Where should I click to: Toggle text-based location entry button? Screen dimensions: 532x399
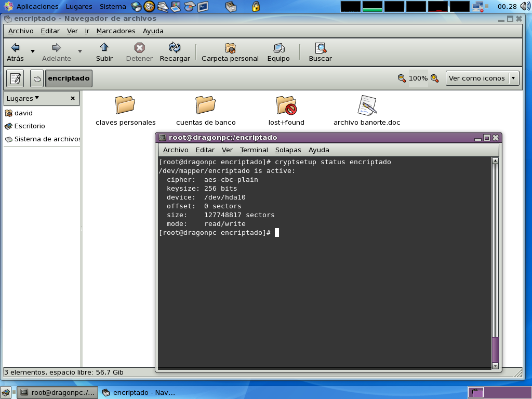pos(15,78)
